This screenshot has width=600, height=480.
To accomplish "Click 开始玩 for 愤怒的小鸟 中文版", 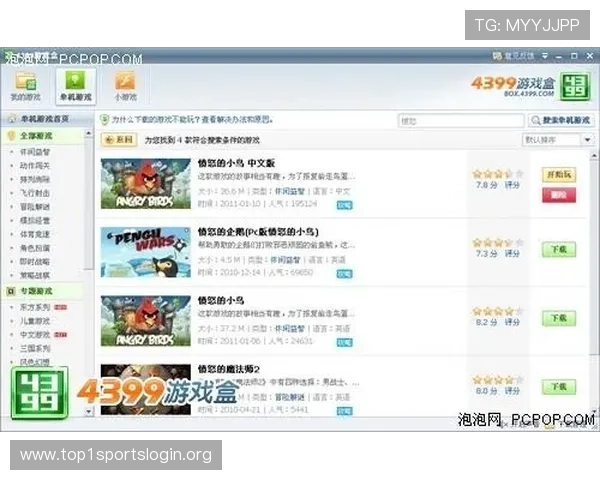I will [x=559, y=175].
